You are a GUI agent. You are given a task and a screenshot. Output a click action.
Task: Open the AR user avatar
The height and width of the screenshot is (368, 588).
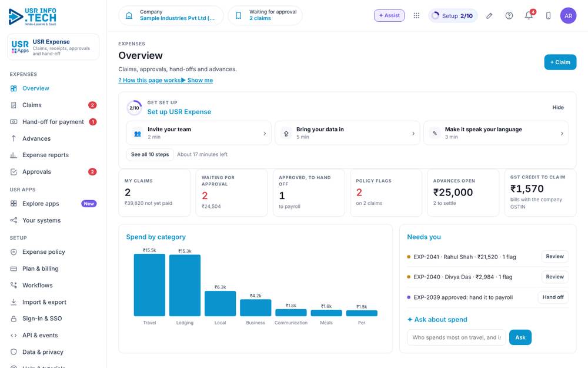pyautogui.click(x=568, y=16)
